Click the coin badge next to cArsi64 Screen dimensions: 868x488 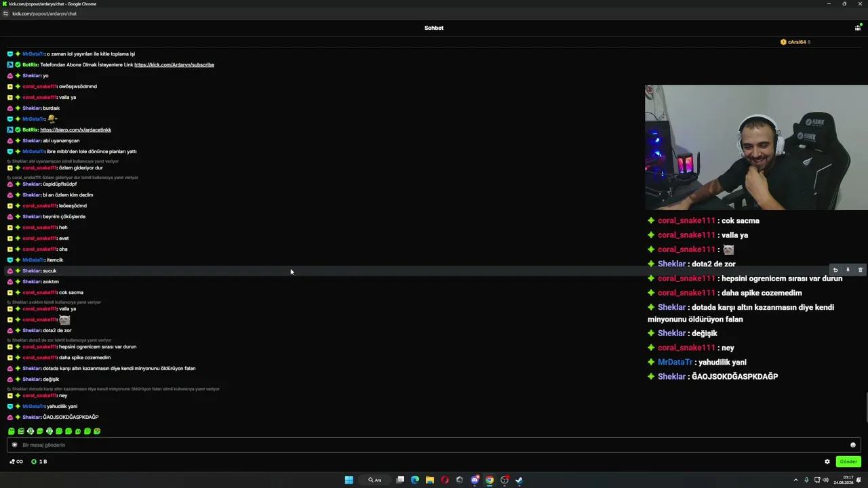tap(783, 42)
